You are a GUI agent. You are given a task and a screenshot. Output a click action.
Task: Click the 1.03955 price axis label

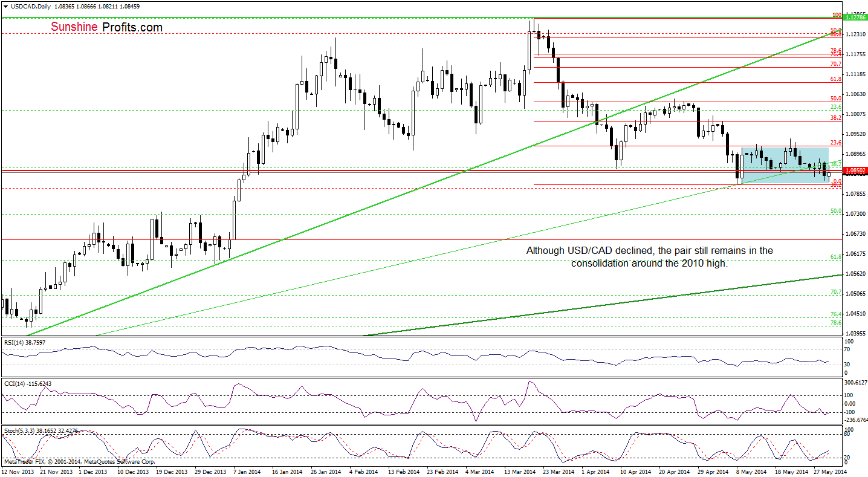856,333
